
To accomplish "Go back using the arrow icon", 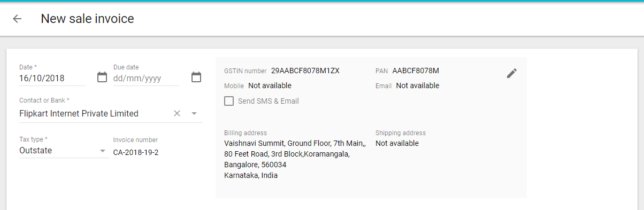I will click(17, 19).
